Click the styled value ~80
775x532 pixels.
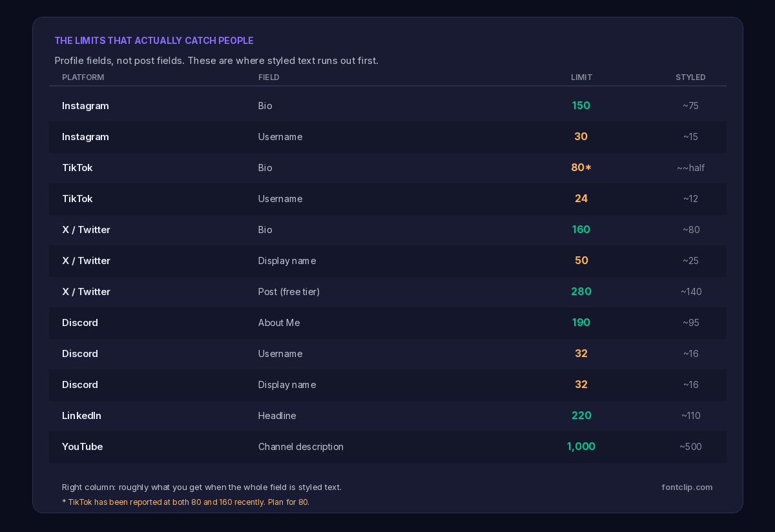coord(690,230)
